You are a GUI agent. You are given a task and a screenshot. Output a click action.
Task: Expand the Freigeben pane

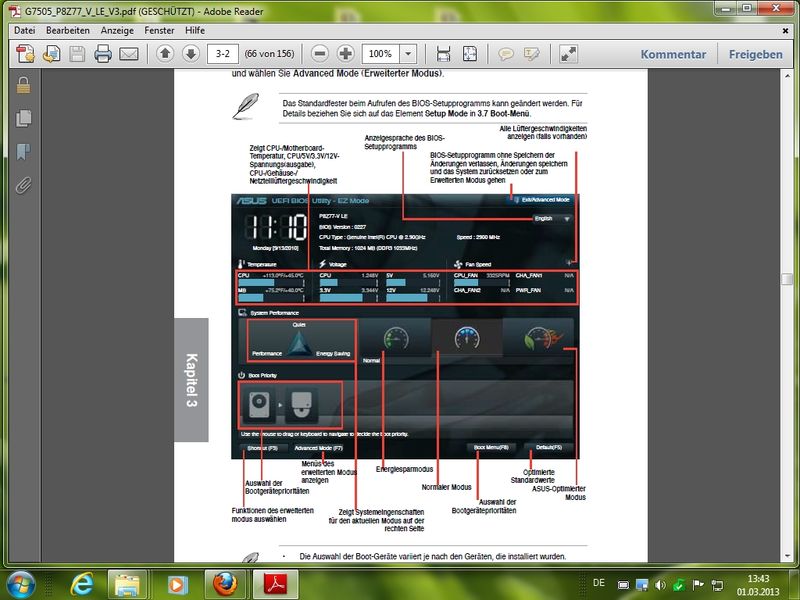[756, 54]
